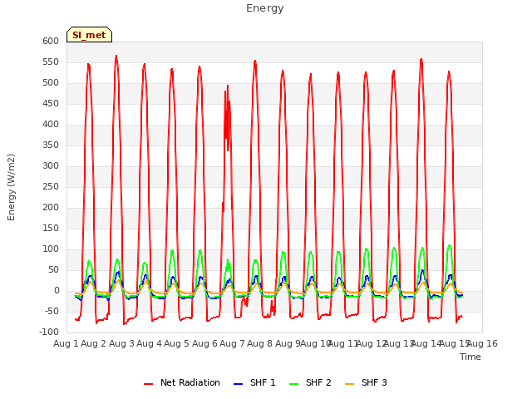Click the 400 y-axis tick label
532x399 pixels.
[51, 124]
